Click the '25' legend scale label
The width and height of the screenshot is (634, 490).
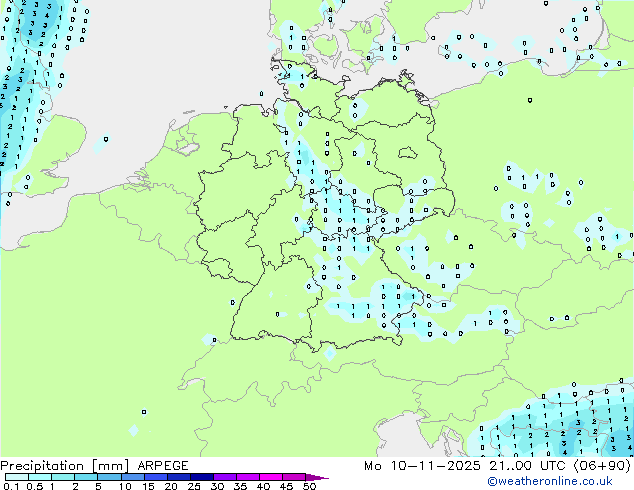(194, 486)
